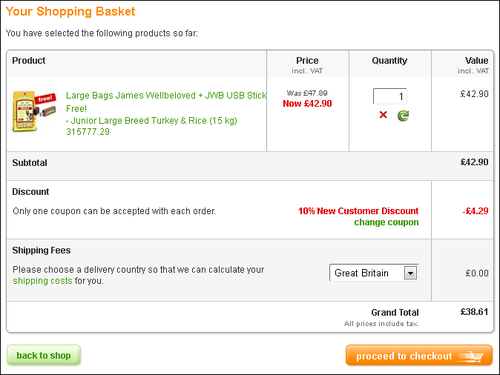Update quantity with green refresh icon
Viewport: 500px width, 375px height.
403,116
